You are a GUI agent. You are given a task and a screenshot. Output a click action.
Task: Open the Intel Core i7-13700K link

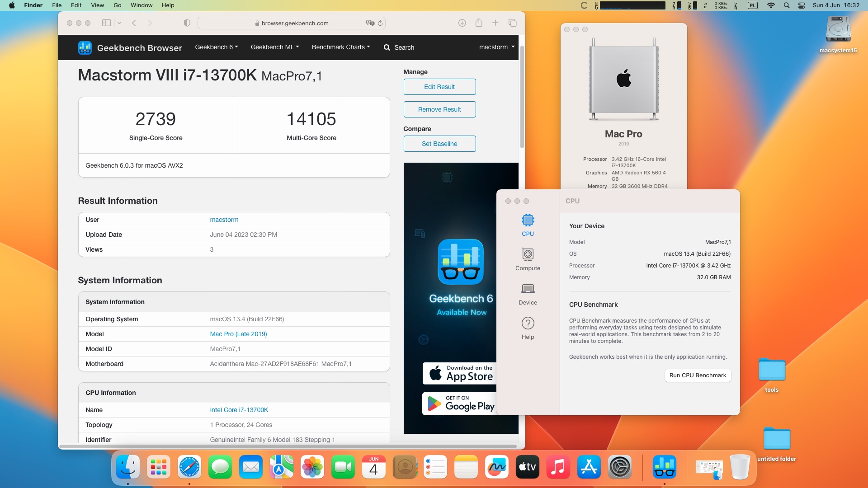point(239,410)
